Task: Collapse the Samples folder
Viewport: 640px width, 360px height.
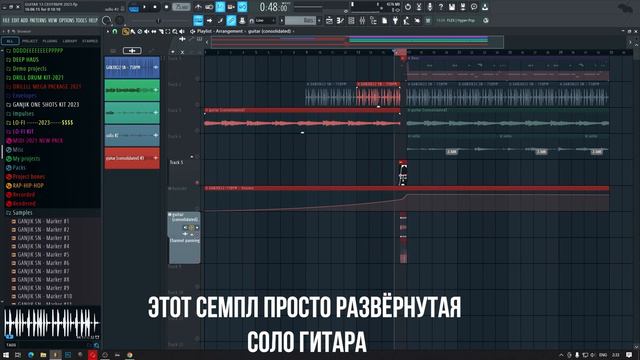Action: pyautogui.click(x=22, y=212)
